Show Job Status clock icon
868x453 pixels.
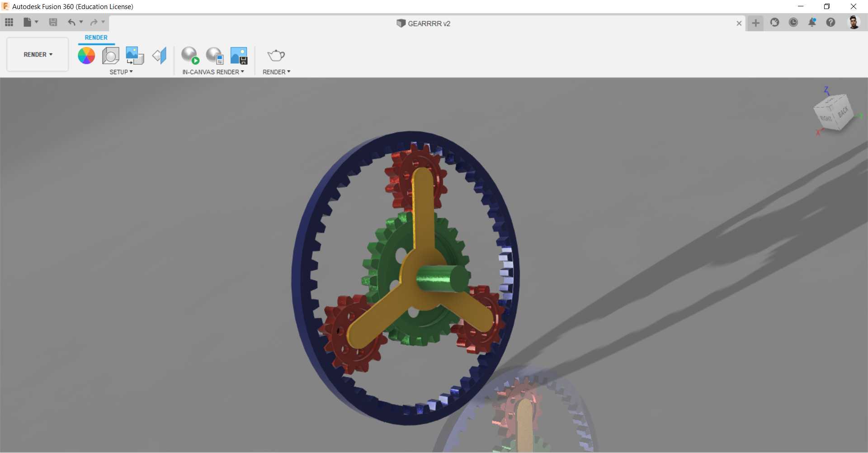tap(793, 22)
